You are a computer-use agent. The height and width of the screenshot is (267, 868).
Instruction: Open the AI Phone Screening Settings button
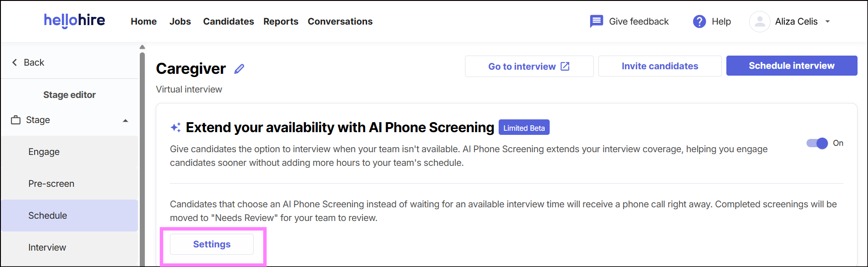pyautogui.click(x=212, y=244)
